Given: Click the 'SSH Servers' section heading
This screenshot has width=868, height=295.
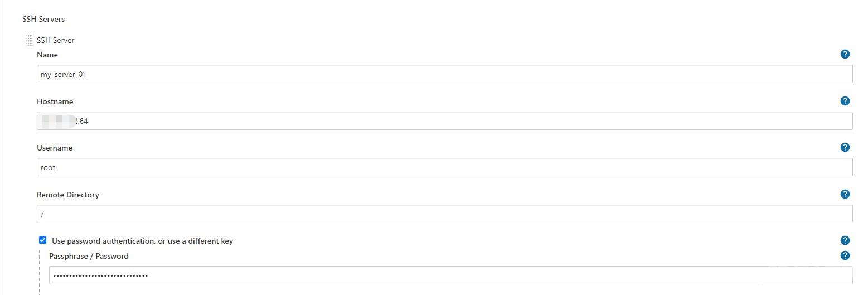Looking at the screenshot, I should (x=43, y=19).
